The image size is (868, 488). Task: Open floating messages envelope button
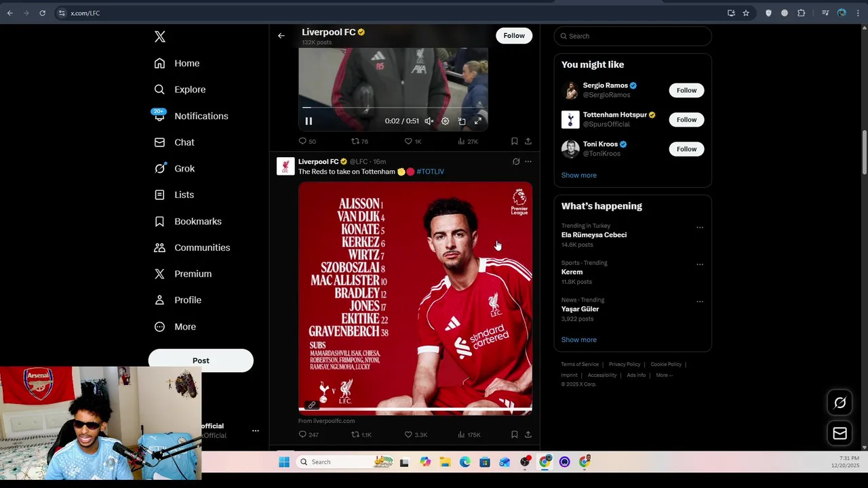pyautogui.click(x=840, y=434)
